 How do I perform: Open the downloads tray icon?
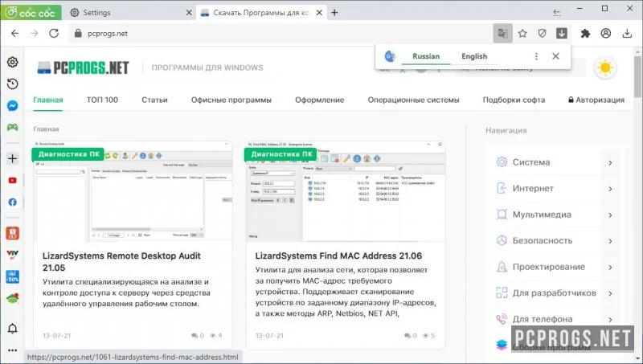coord(627,33)
